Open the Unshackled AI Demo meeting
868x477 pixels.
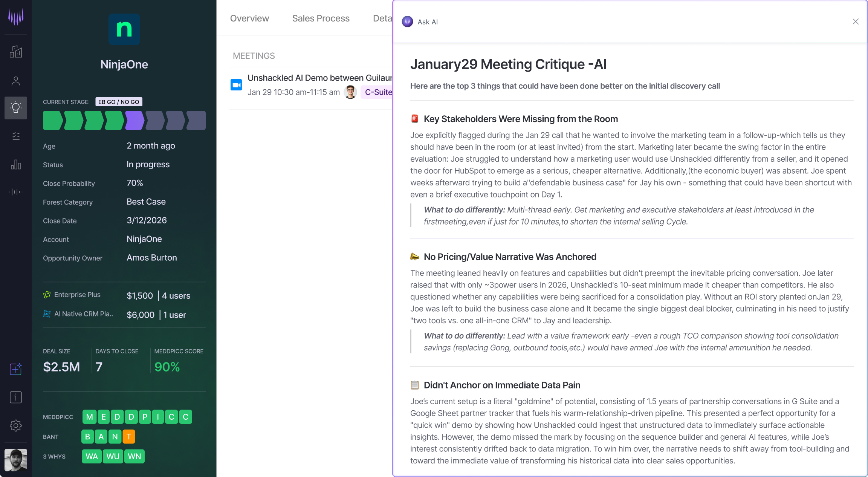pos(319,78)
